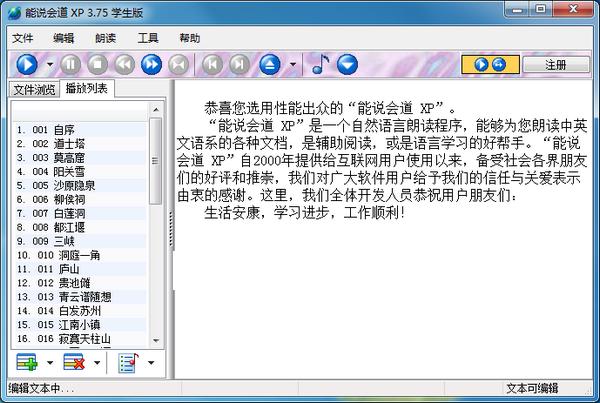Click the 文本可编辑 status bar entry
The height and width of the screenshot is (403, 600).
(532, 388)
